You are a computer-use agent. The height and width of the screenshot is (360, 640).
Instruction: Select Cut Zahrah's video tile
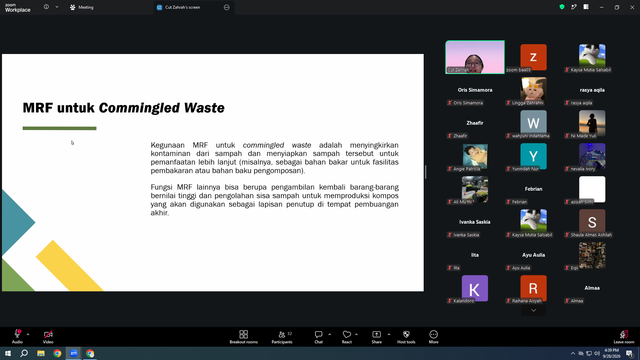click(475, 57)
